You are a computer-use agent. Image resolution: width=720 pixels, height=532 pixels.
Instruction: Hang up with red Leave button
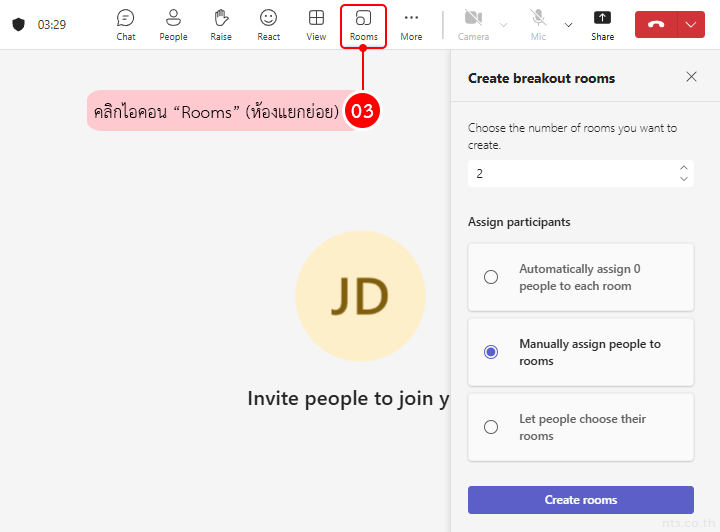[656, 25]
